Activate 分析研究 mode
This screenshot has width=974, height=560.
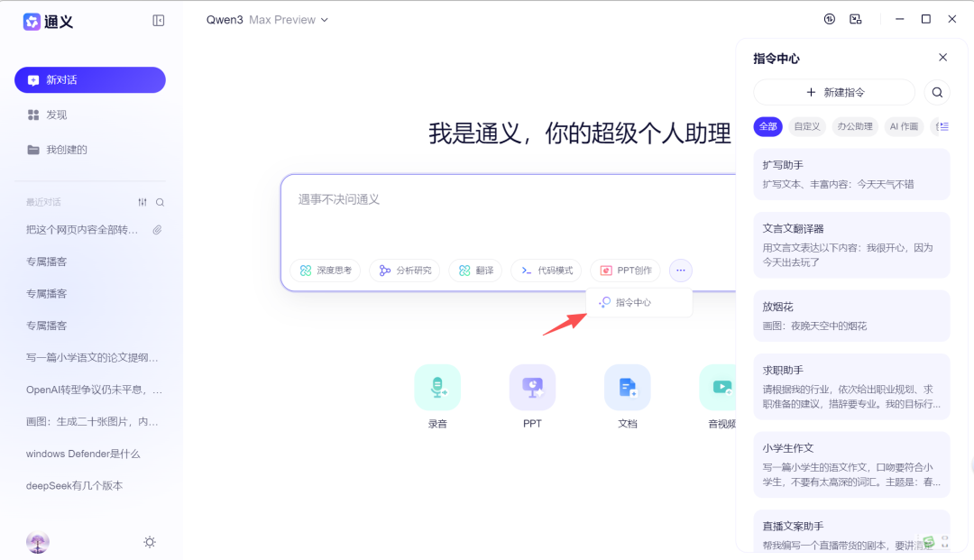(404, 270)
